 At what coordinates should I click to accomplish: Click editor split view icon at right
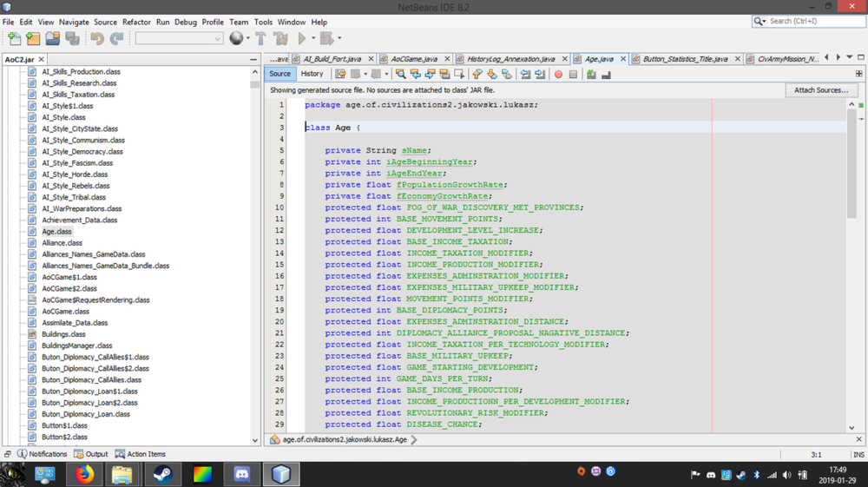point(858,74)
